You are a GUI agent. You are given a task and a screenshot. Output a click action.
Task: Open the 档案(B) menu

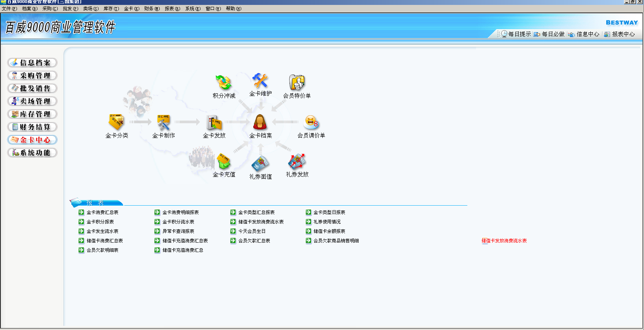pos(29,9)
